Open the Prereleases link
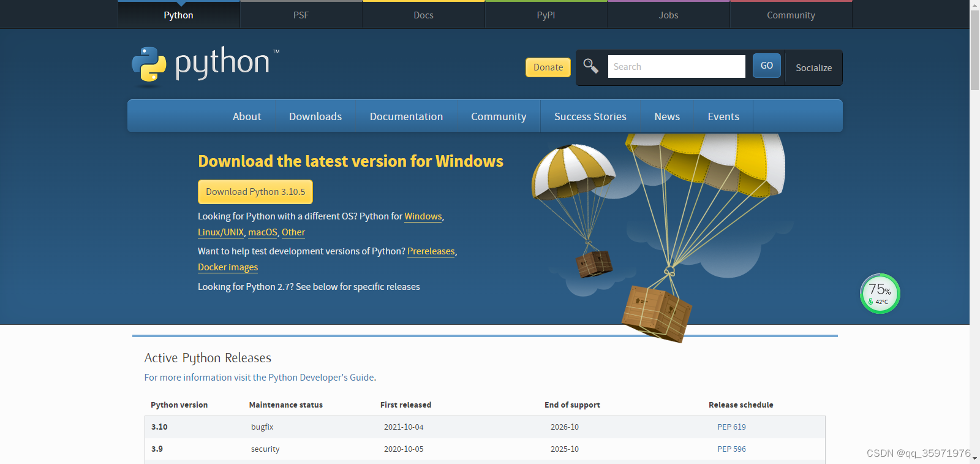The image size is (980, 464). point(431,251)
